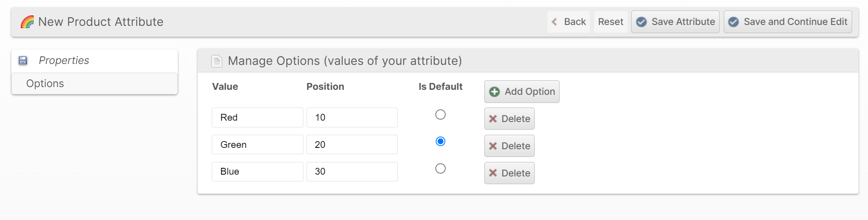
Task: Click the Back arrow icon
Action: 554,22
